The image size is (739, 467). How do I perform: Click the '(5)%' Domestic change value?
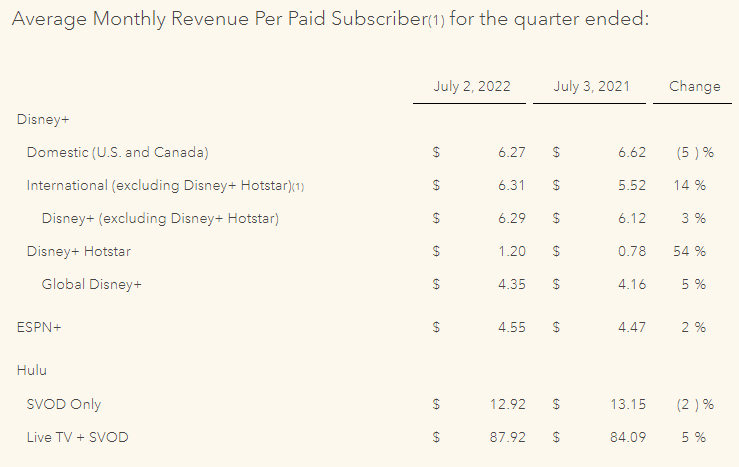pyautogui.click(x=695, y=152)
